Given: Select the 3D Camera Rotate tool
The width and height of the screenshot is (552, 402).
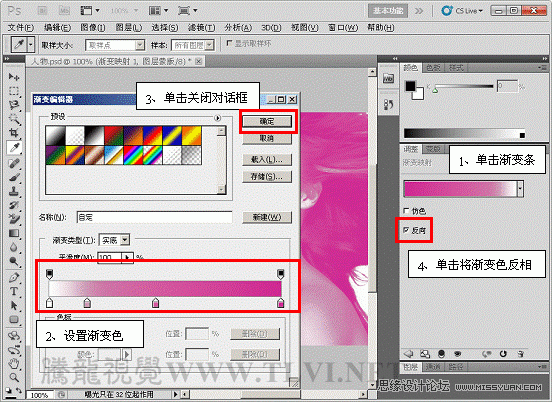Looking at the screenshot, I should [x=14, y=350].
